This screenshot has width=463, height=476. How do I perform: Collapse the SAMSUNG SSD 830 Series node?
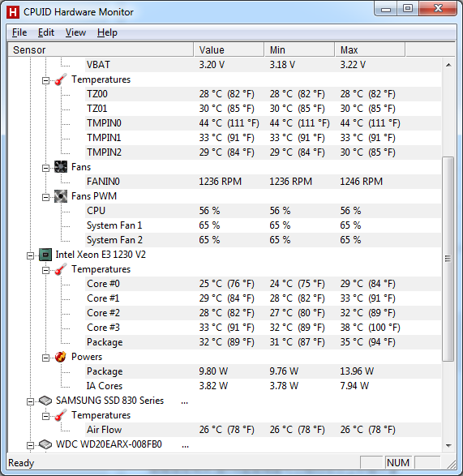(30, 402)
